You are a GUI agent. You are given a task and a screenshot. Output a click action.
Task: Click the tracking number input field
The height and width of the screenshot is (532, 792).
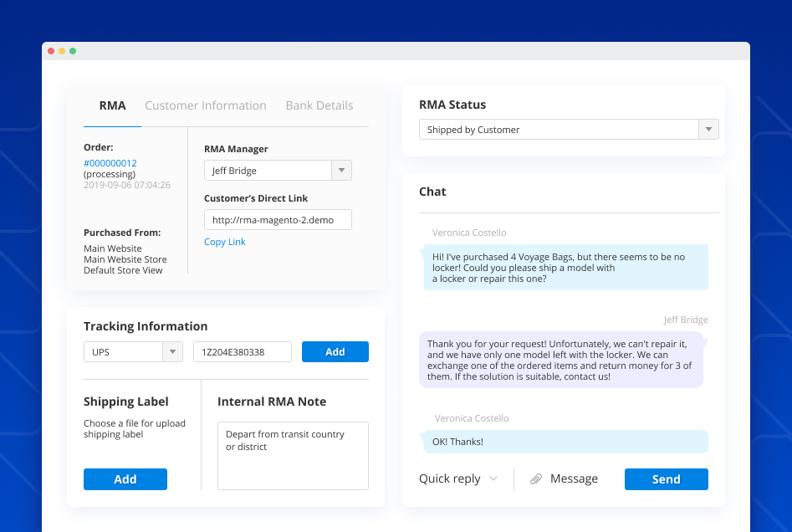242,351
